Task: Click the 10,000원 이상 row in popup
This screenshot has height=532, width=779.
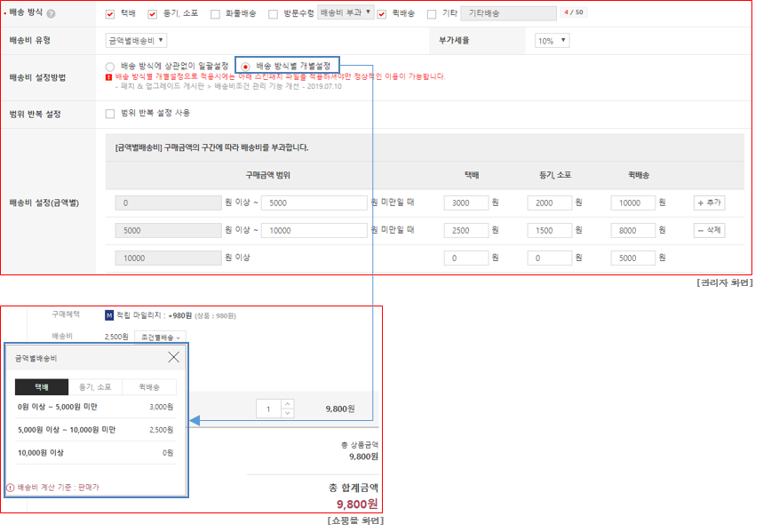Action: [x=95, y=453]
